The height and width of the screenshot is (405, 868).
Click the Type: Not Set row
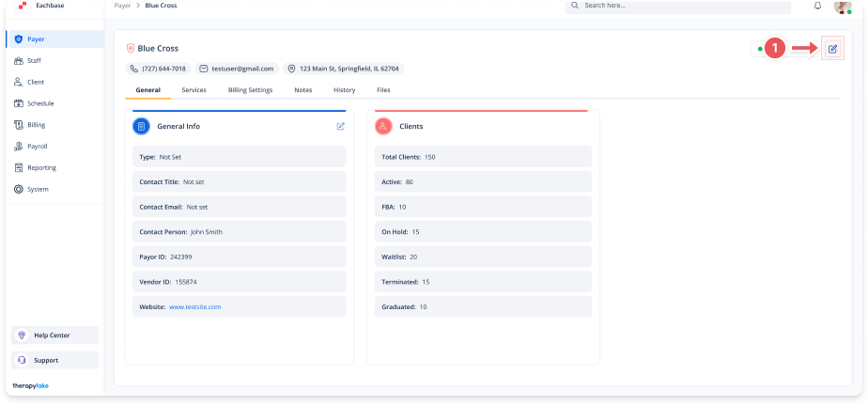tap(240, 157)
